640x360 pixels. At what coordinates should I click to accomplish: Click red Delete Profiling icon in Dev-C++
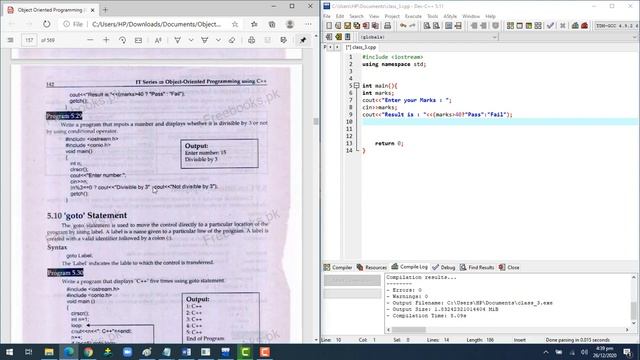[584, 26]
